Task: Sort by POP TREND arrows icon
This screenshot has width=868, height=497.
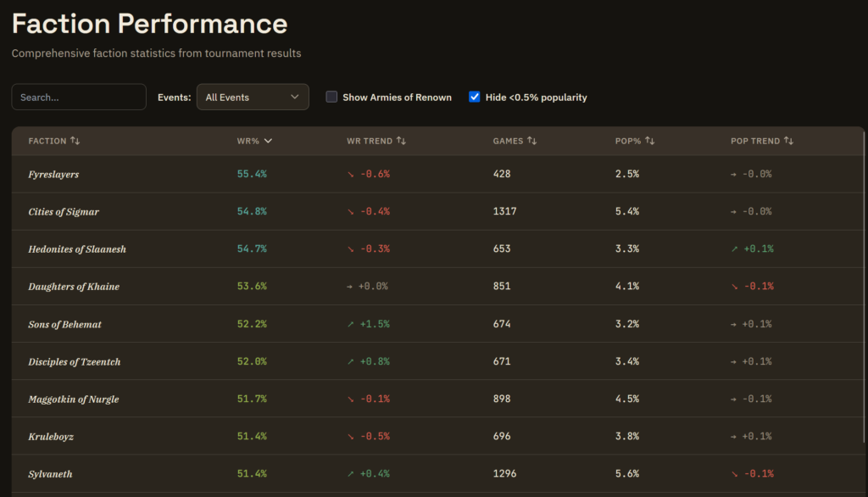Action: pos(789,141)
